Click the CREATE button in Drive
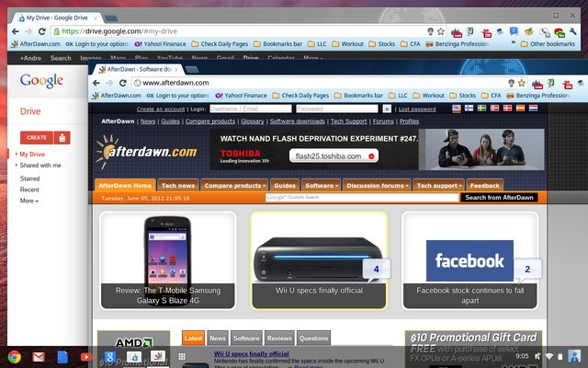This screenshot has width=588, height=368. [x=37, y=138]
